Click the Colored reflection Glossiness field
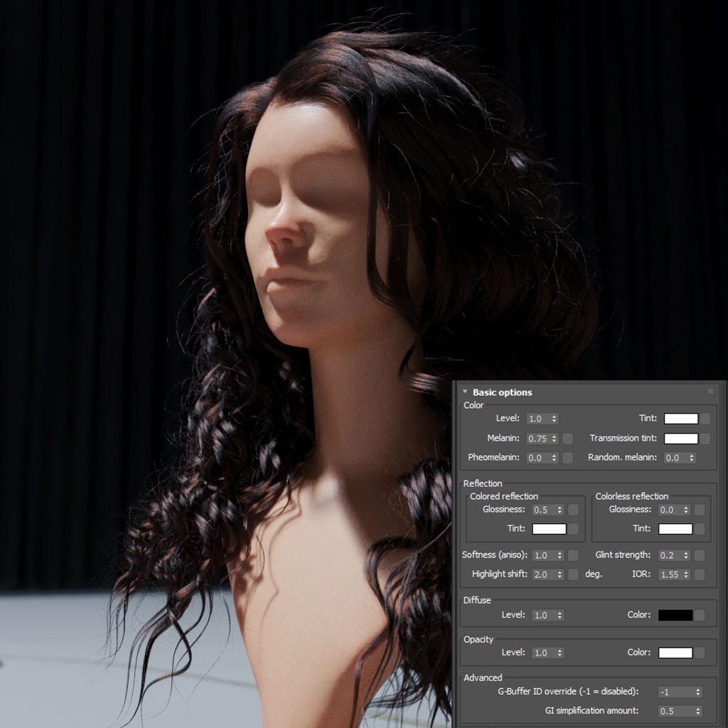Viewport: 728px width, 728px height. pyautogui.click(x=544, y=510)
